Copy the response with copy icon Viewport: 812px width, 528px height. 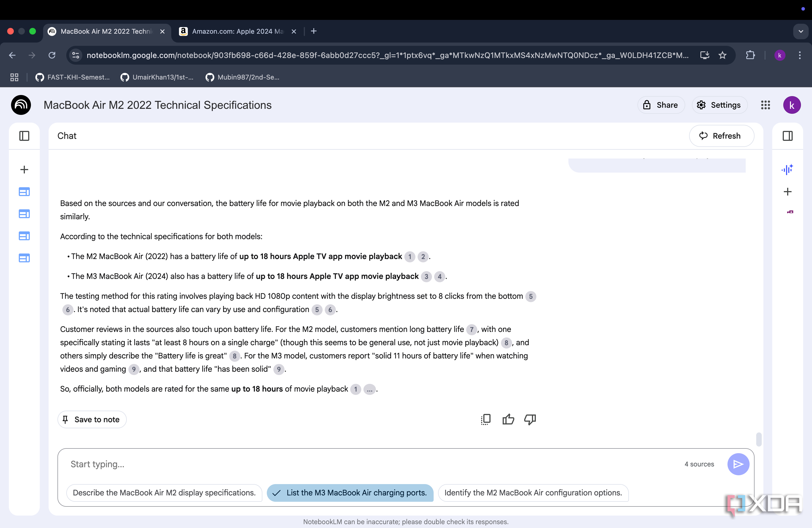[486, 419]
